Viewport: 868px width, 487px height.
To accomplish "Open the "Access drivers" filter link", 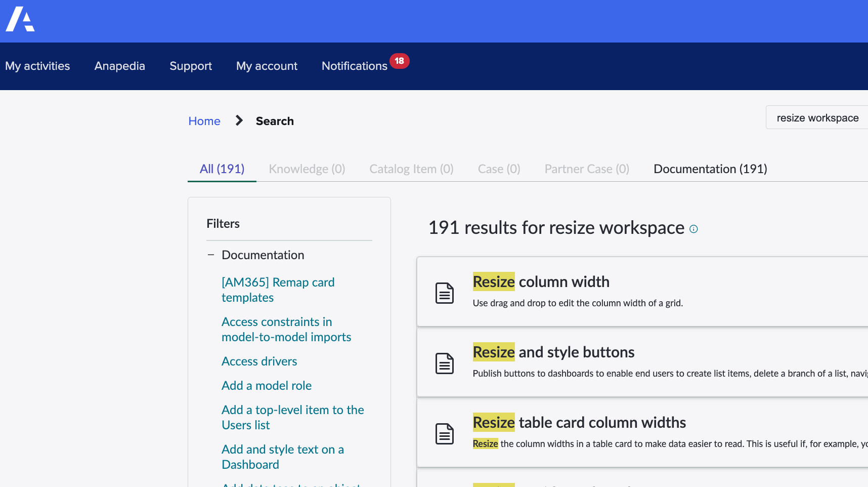I will click(259, 361).
